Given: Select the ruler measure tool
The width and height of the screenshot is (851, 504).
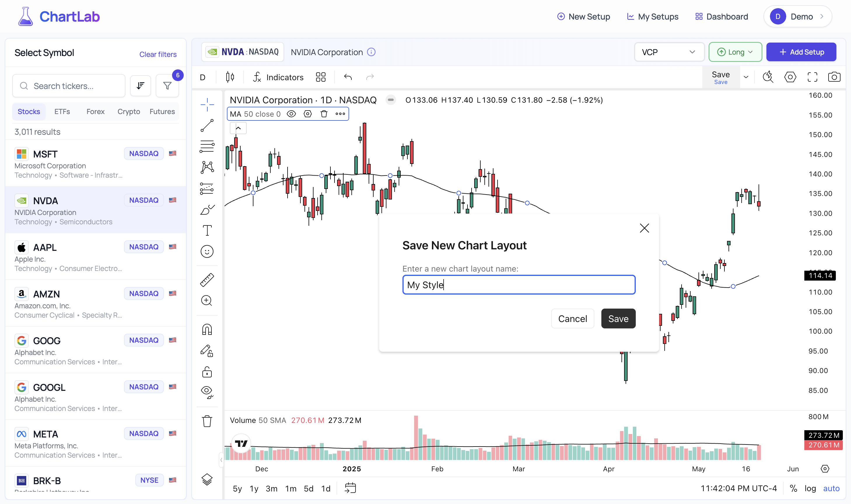Looking at the screenshot, I should pos(207,280).
